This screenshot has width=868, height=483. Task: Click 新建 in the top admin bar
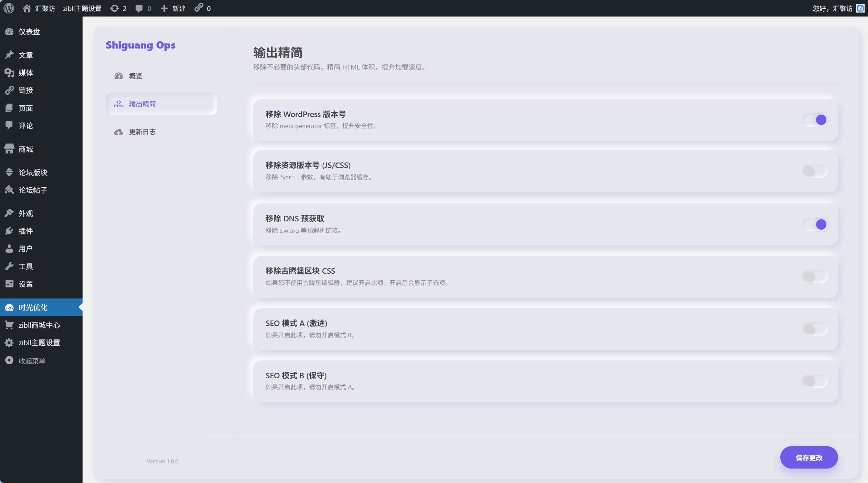[x=173, y=8]
